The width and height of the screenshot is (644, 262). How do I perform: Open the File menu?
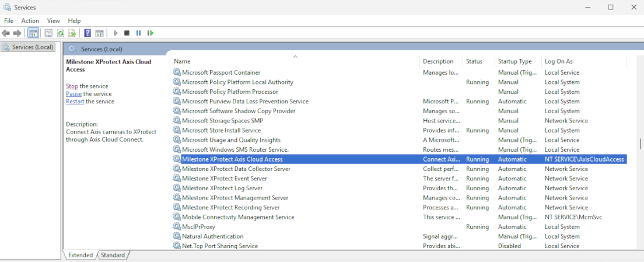[x=9, y=20]
